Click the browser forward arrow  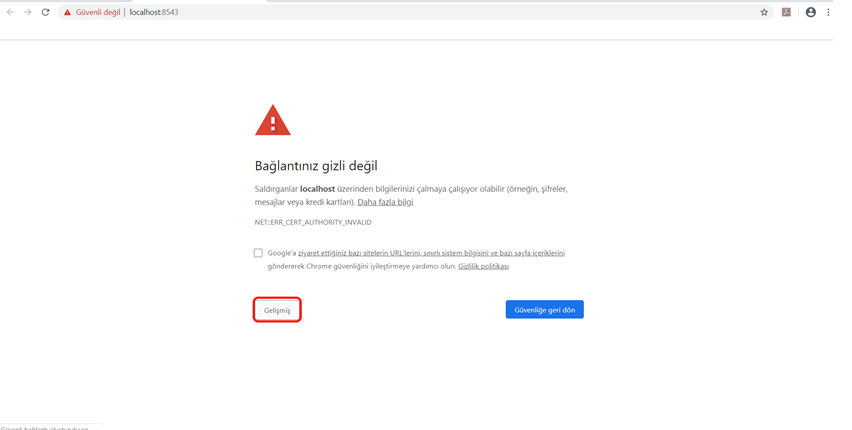click(x=28, y=12)
